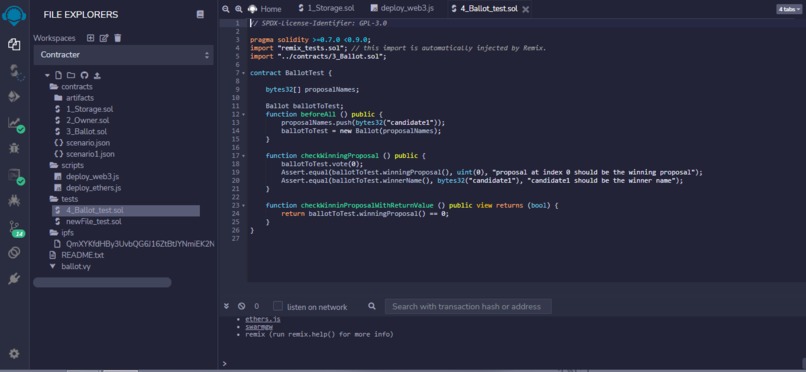This screenshot has height=372, width=806.
Task: Click the file explorer horizontal scrollbar
Action: pos(102,282)
